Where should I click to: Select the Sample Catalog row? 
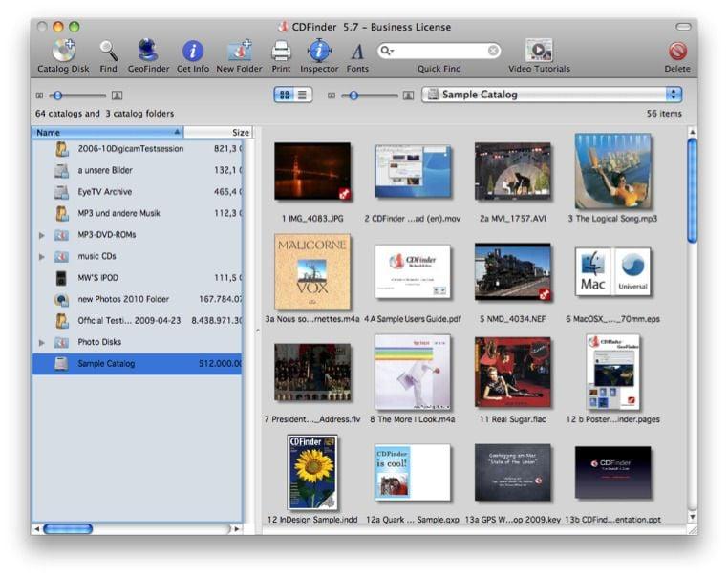click(138, 363)
